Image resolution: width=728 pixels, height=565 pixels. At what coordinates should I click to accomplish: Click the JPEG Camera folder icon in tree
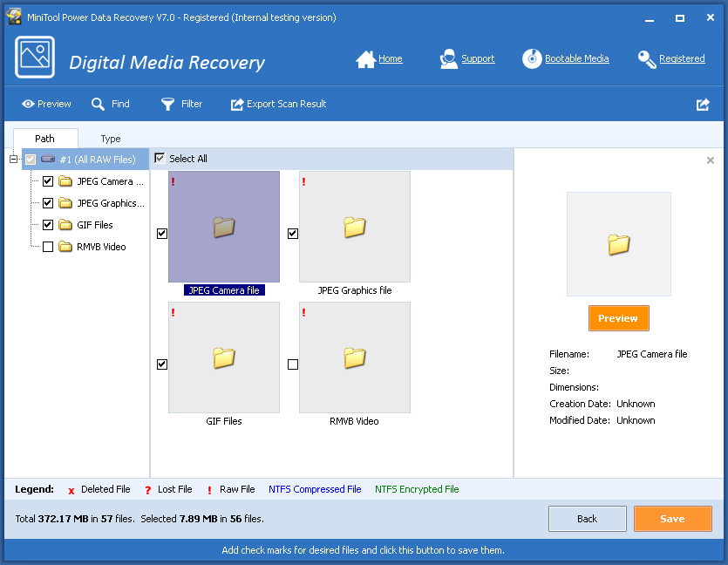tap(65, 181)
